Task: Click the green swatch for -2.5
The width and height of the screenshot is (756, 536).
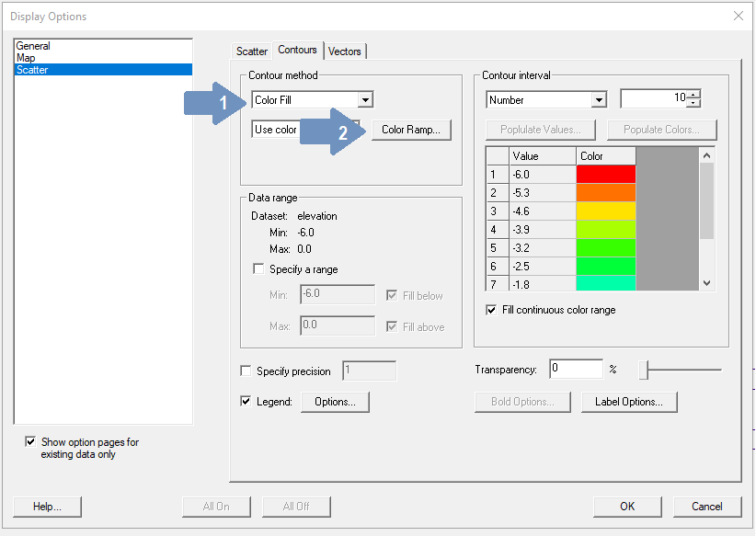Action: 606,266
